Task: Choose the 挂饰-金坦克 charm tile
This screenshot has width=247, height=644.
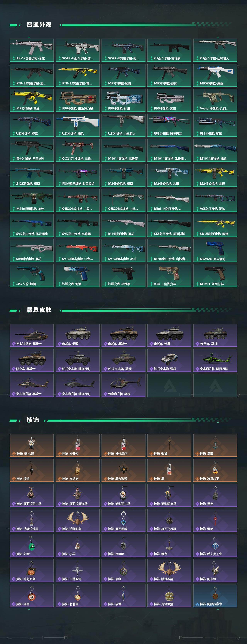Action: pos(78,470)
